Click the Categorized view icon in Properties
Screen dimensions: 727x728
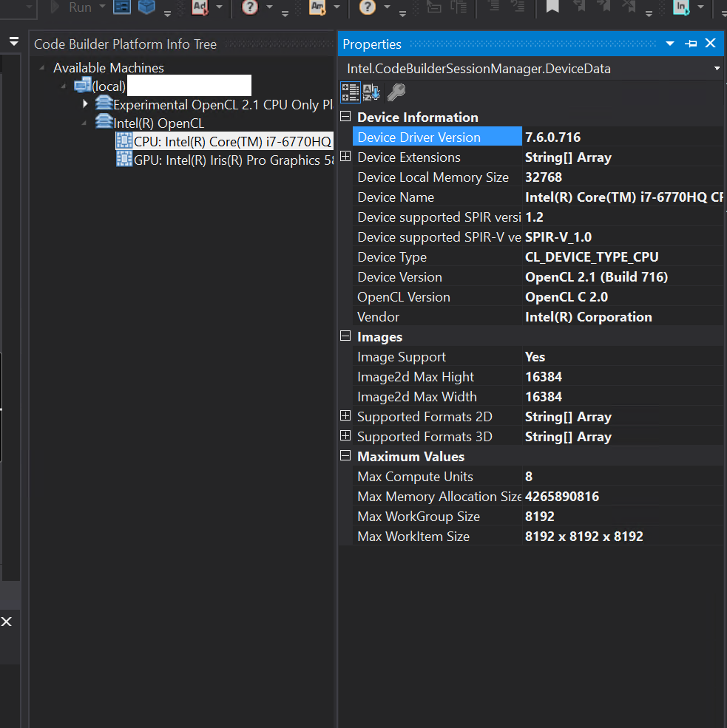coord(350,92)
